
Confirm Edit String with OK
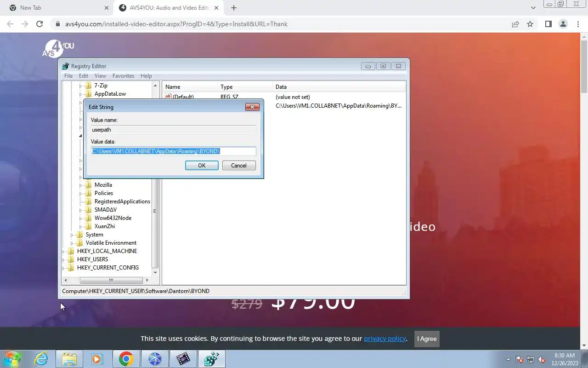tap(202, 166)
